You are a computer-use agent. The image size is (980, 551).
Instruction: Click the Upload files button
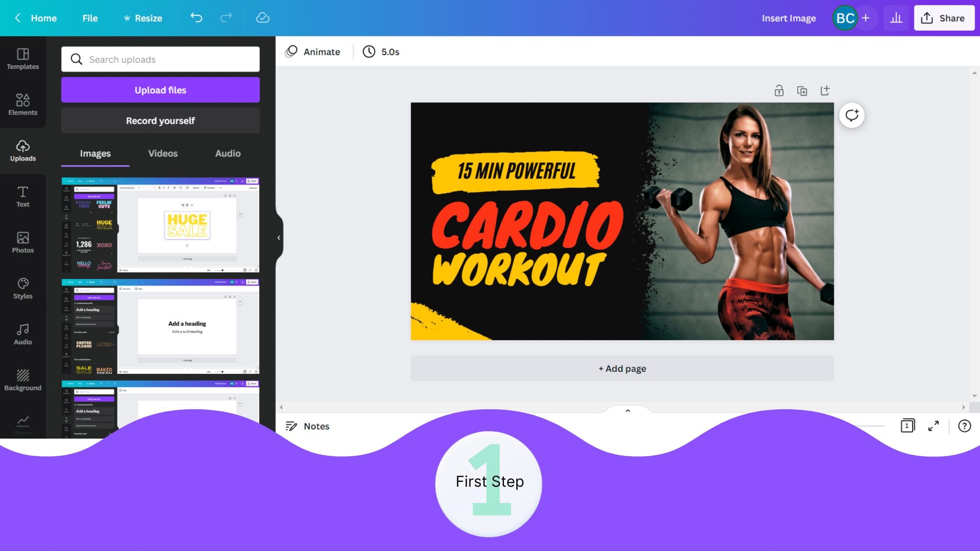point(160,90)
